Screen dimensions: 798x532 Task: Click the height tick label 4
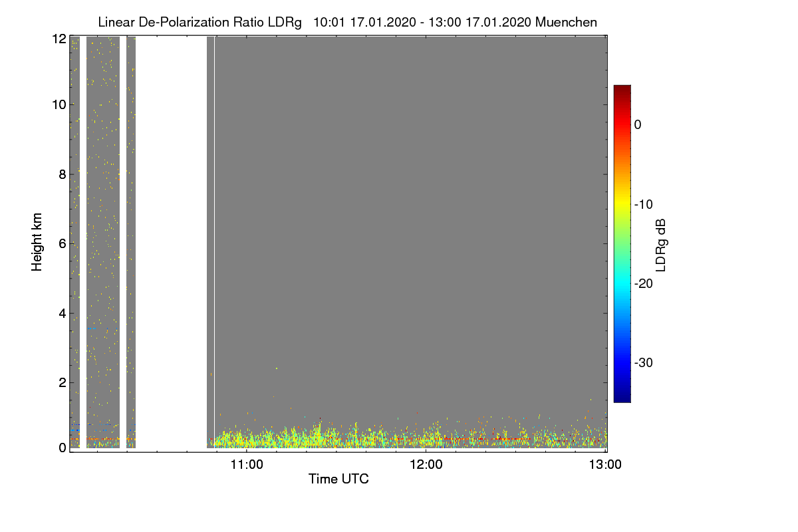pos(63,313)
